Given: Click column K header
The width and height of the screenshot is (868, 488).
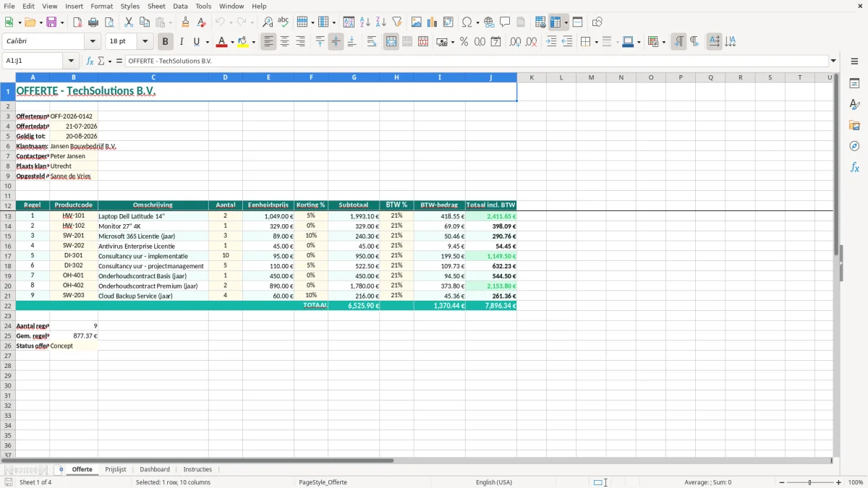Looking at the screenshot, I should tap(532, 77).
